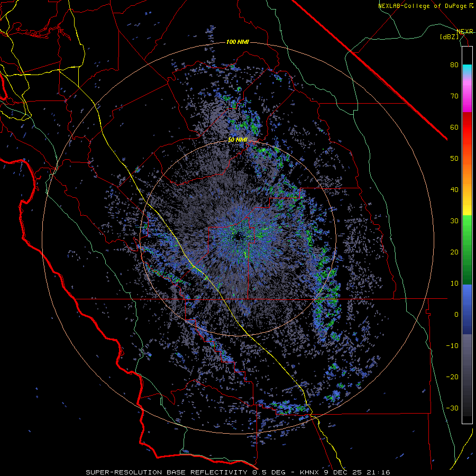
Task: Click the [dBZ] units label
Action: click(450, 37)
